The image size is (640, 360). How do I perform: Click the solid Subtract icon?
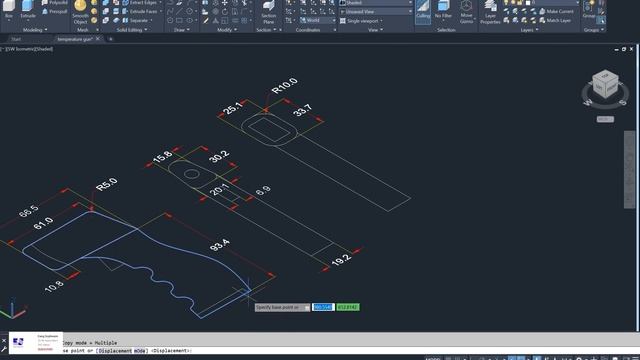point(106,11)
